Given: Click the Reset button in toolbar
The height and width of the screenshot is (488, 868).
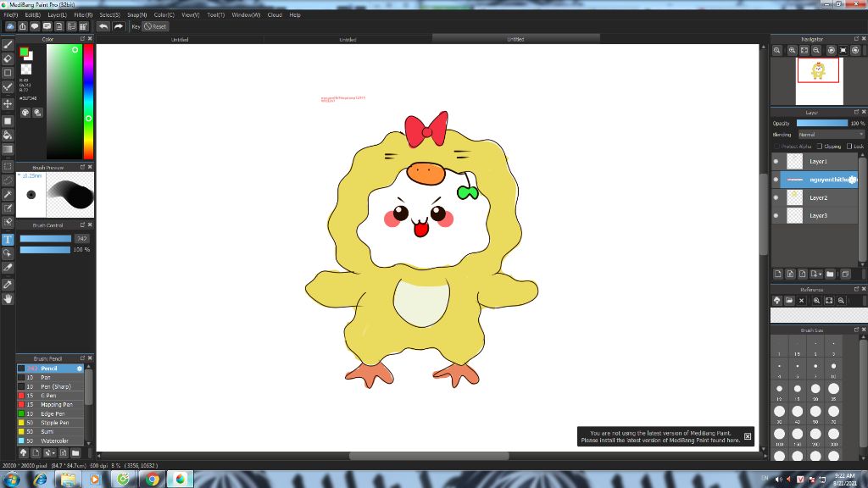Looking at the screenshot, I should 155,26.
